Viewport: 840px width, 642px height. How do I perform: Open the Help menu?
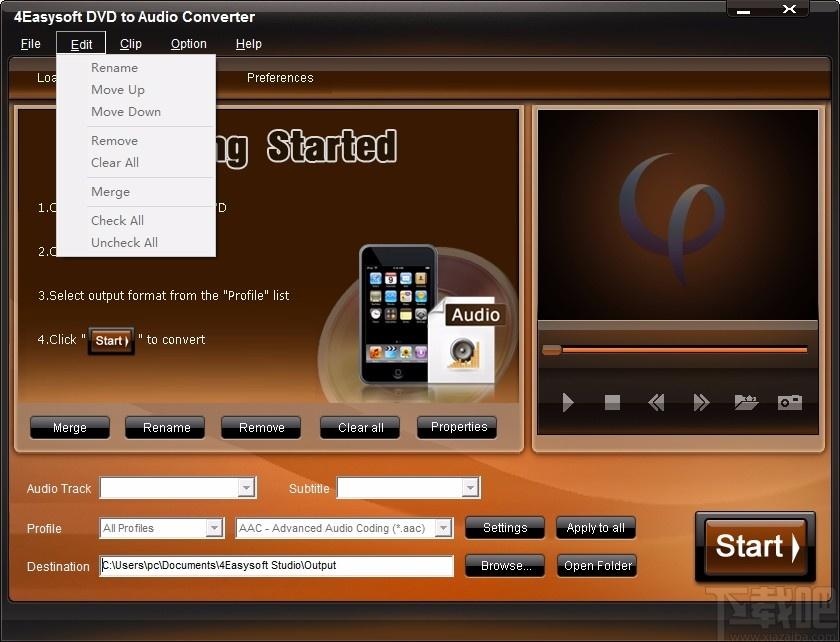249,44
